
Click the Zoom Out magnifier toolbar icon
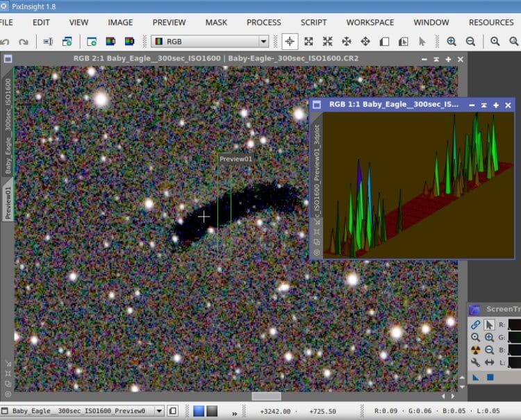coord(470,42)
